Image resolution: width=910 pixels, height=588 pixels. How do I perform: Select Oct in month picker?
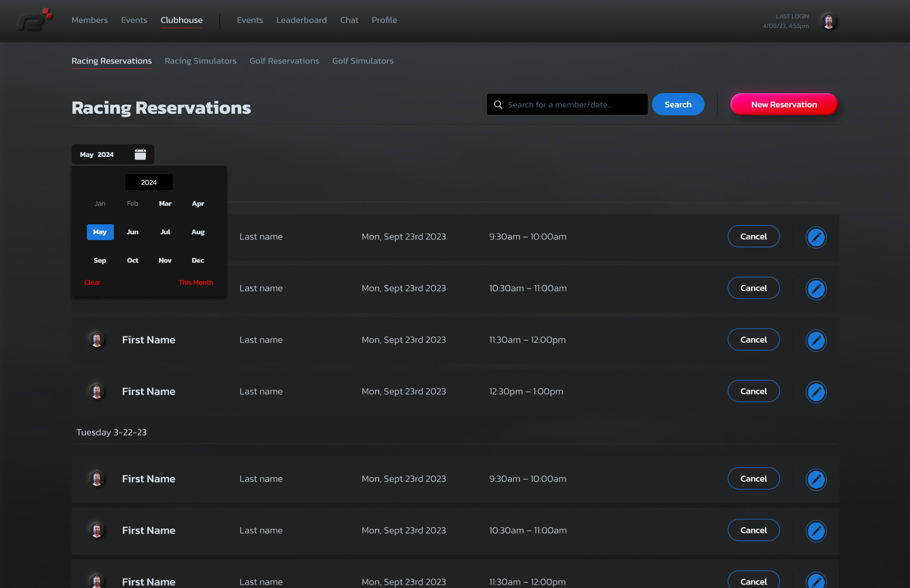tap(133, 261)
